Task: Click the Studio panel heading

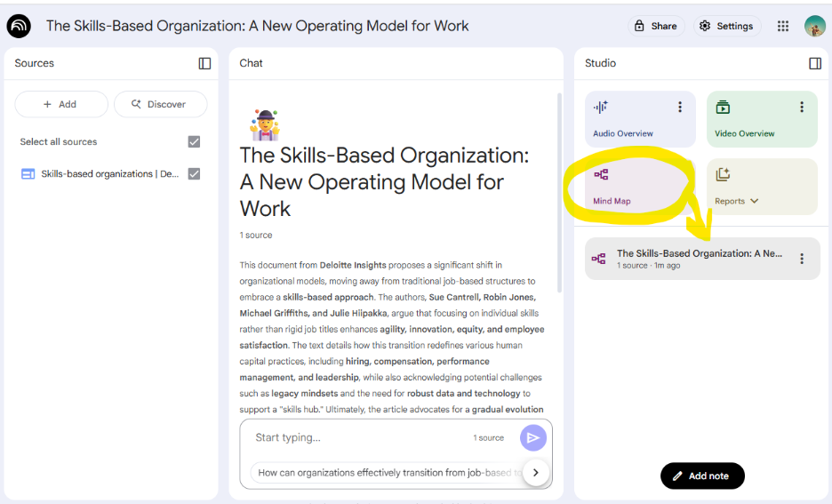Action: [600, 63]
